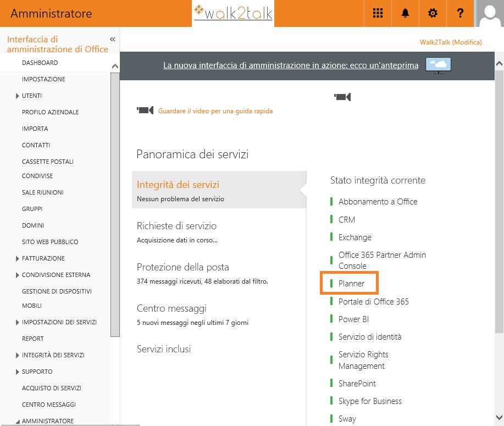Open SALE RIUNIONI in the sidebar

click(42, 192)
